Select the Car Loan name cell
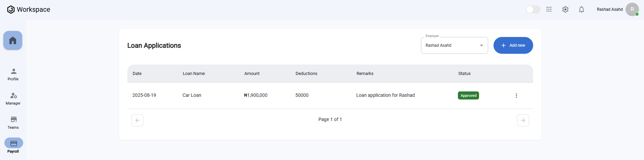This screenshot has height=160, width=644. tap(192, 95)
